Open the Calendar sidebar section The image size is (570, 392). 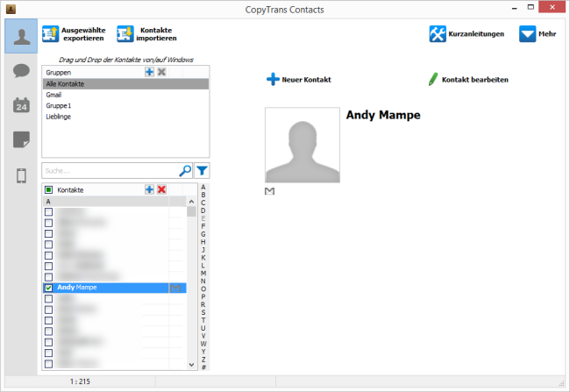21,105
